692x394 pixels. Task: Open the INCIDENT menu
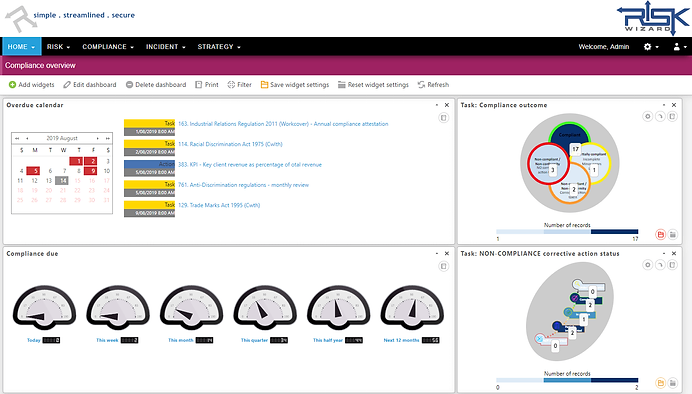[x=166, y=46]
